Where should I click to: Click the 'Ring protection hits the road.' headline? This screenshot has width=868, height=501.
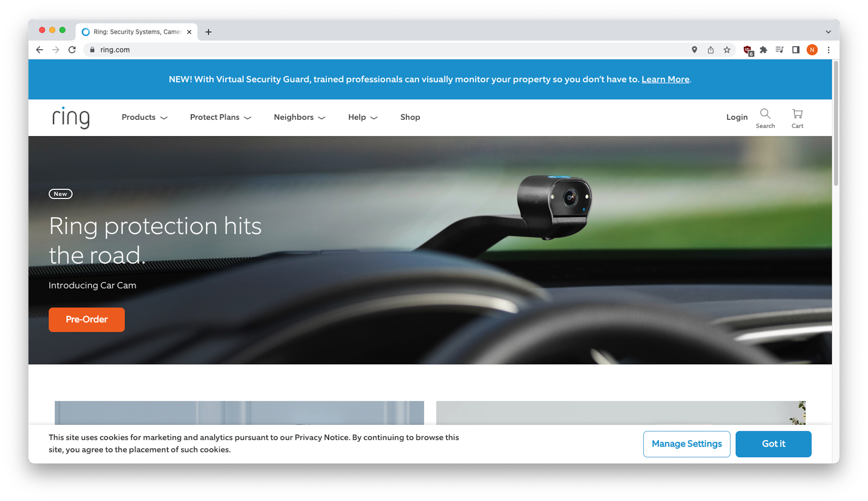click(x=155, y=240)
